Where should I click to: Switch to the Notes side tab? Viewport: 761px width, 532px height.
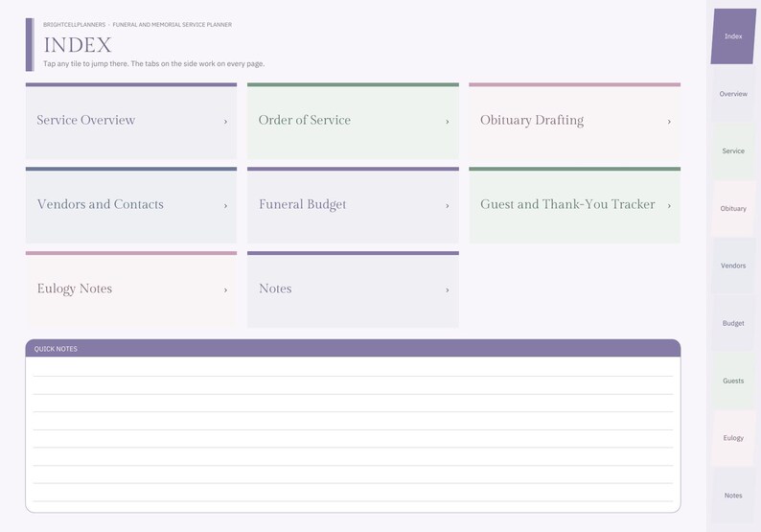click(x=733, y=496)
